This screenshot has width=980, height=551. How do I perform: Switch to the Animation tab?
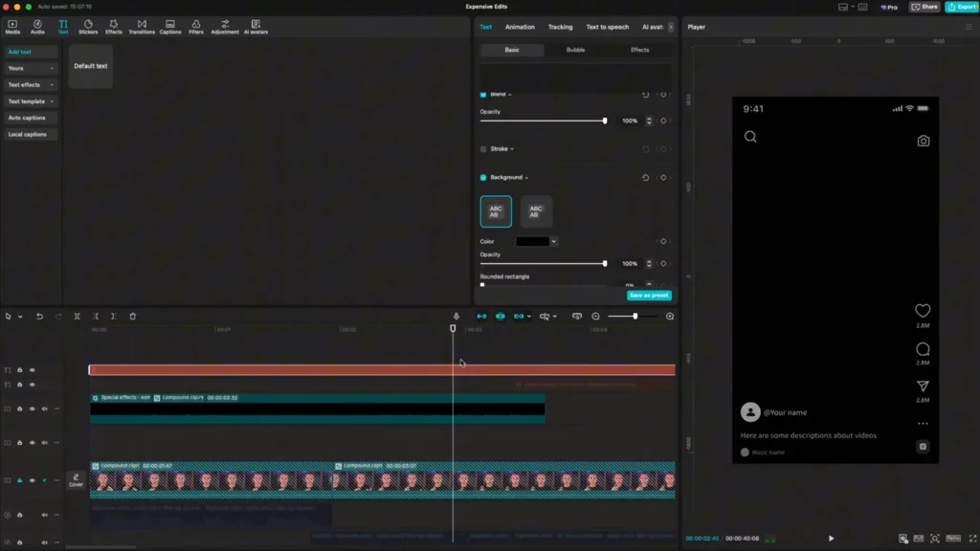click(520, 27)
